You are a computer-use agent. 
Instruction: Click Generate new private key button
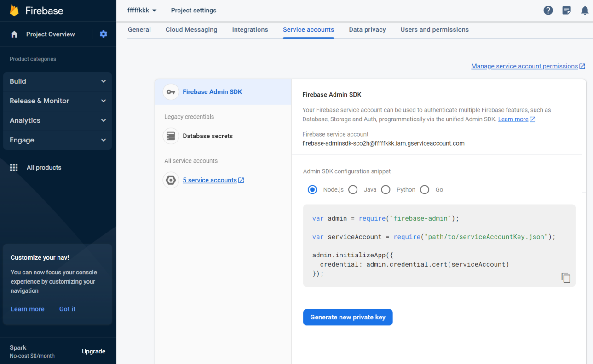348,317
